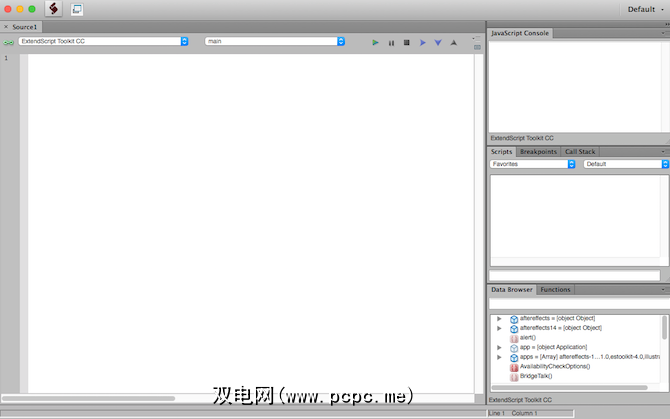Expand the aftereffects object node
Image resolution: width=670 pixels, height=419 pixels.
499,319
